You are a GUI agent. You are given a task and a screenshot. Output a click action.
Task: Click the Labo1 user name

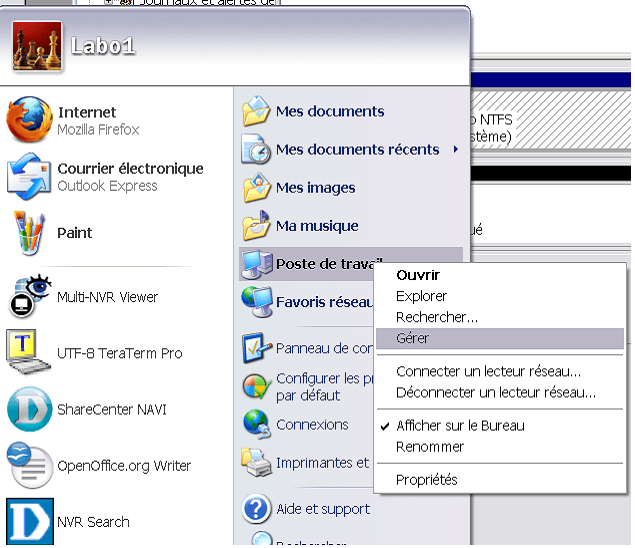point(103,46)
